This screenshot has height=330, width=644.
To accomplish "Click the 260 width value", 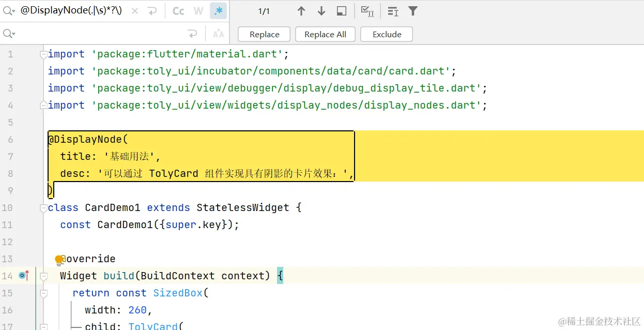I will 137,310.
